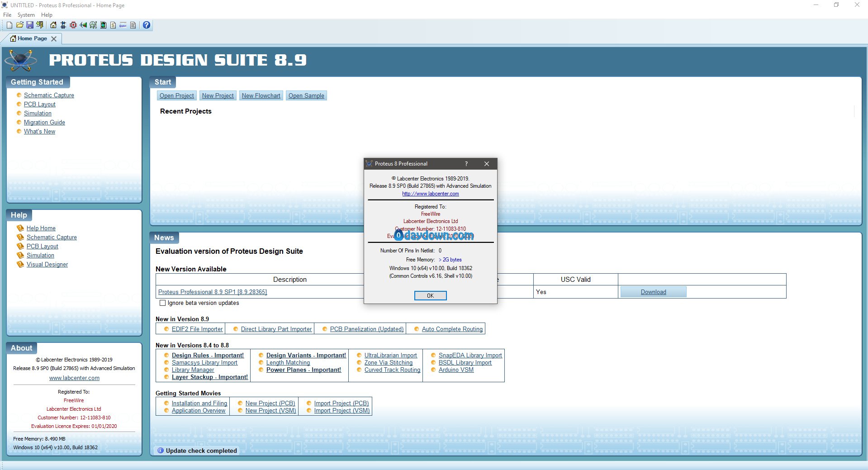Open Samacsys Library Import link
868x470 pixels.
coord(204,363)
